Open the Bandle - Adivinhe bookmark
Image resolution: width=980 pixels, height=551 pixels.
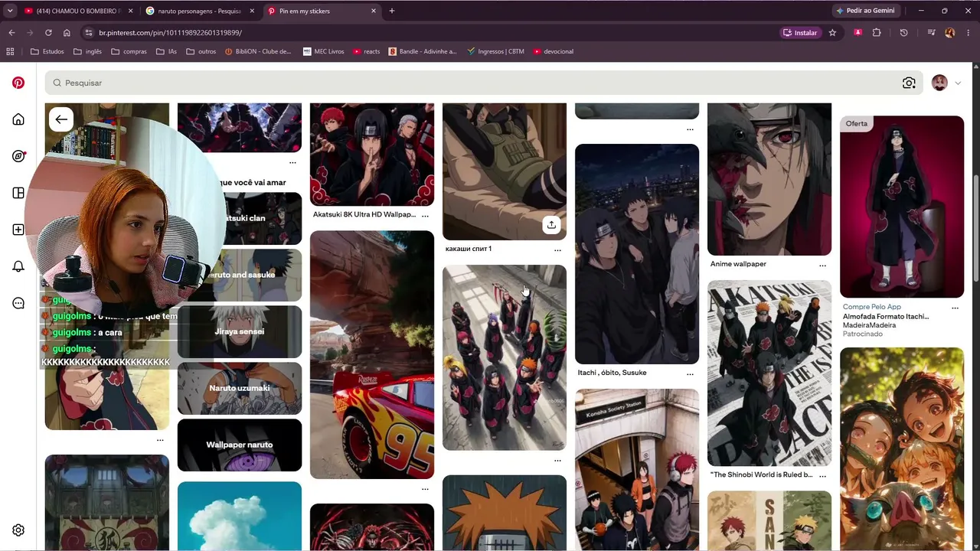(423, 51)
